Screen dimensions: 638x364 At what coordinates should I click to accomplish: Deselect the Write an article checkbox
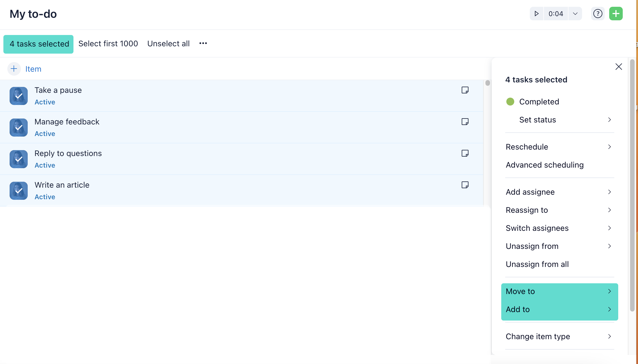click(x=19, y=191)
